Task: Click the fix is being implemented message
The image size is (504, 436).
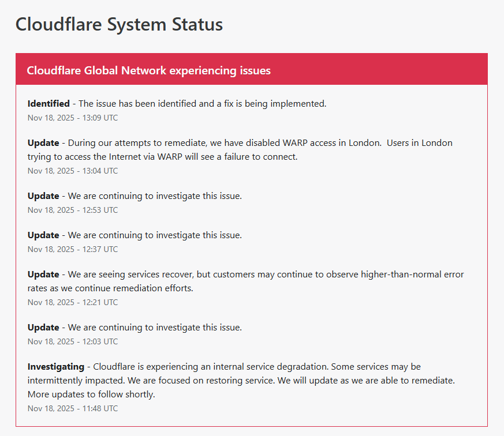Action: point(202,104)
